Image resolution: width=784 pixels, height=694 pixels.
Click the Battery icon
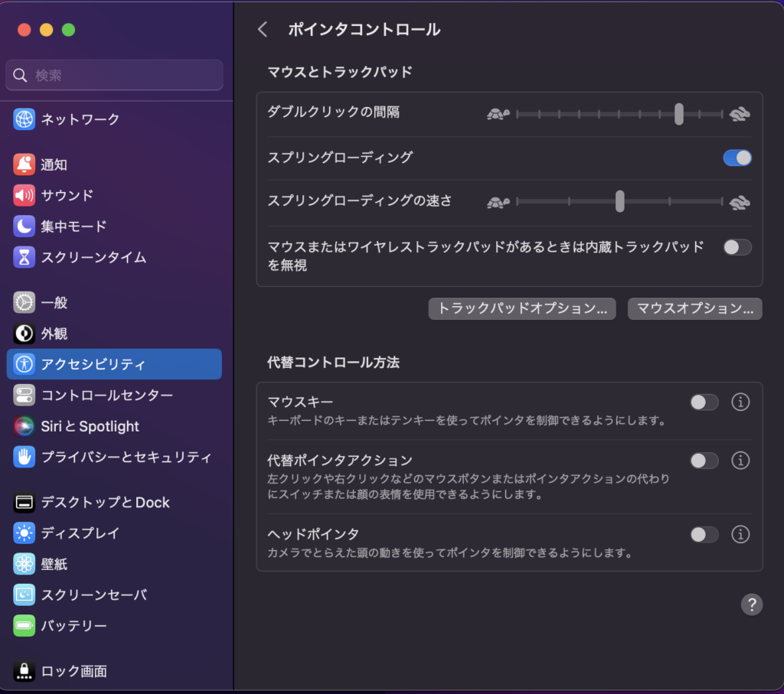click(24, 626)
